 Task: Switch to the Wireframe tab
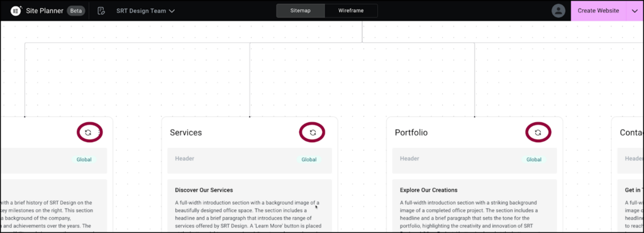(x=351, y=11)
